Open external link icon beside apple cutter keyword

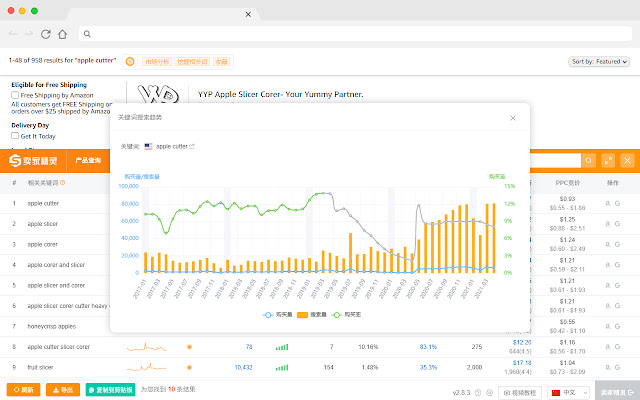(x=192, y=146)
